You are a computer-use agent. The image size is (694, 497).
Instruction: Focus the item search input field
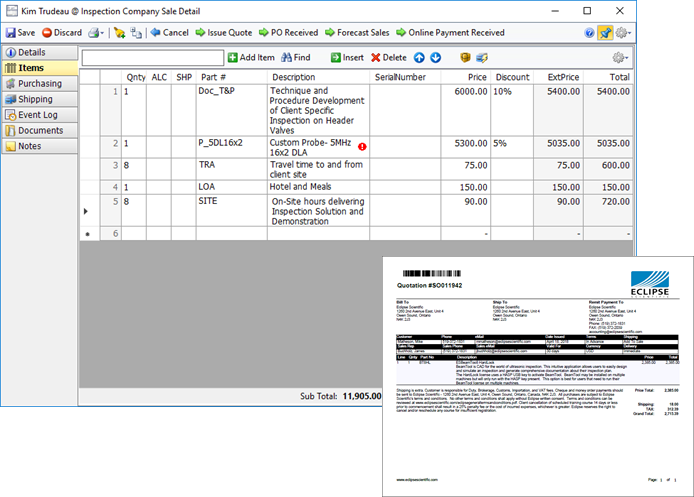[x=153, y=58]
